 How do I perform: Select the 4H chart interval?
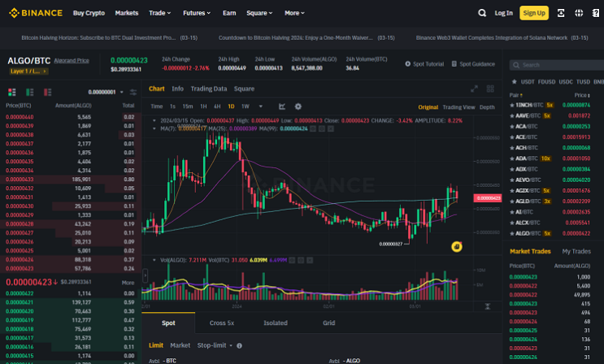[217, 106]
